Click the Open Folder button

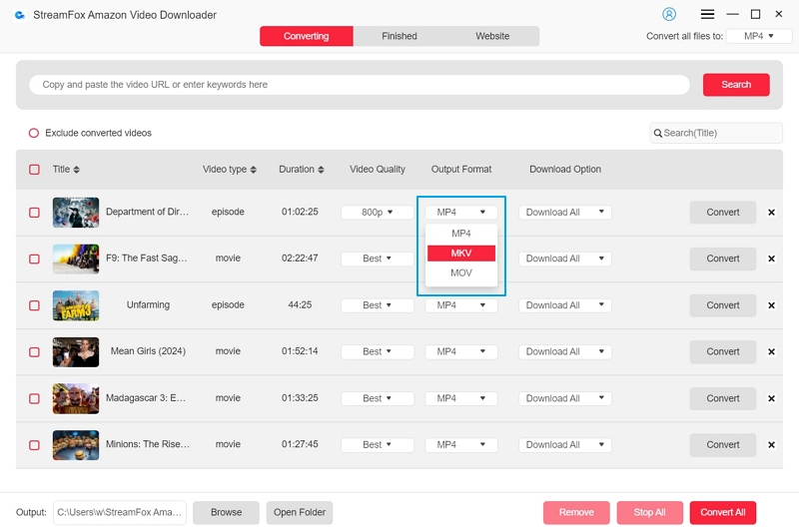pos(300,513)
